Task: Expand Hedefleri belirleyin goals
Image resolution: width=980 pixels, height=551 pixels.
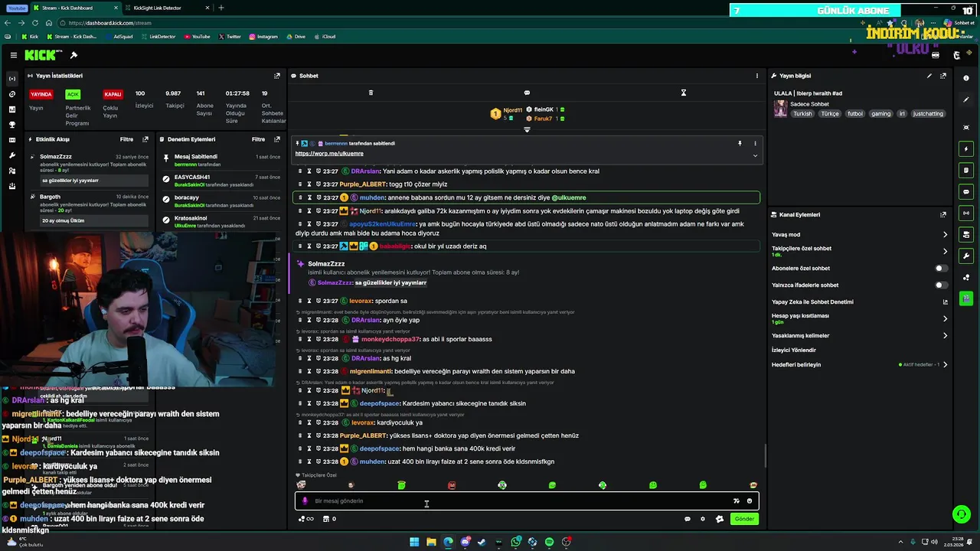Action: coord(945,364)
